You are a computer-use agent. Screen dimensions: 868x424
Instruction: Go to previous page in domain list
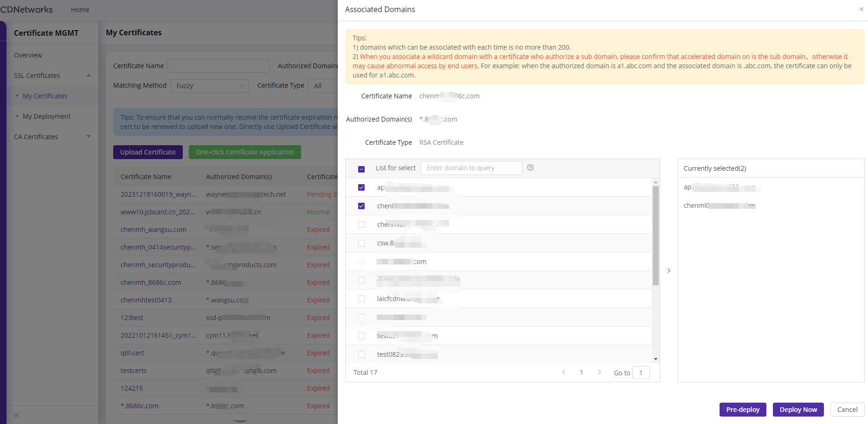click(564, 373)
